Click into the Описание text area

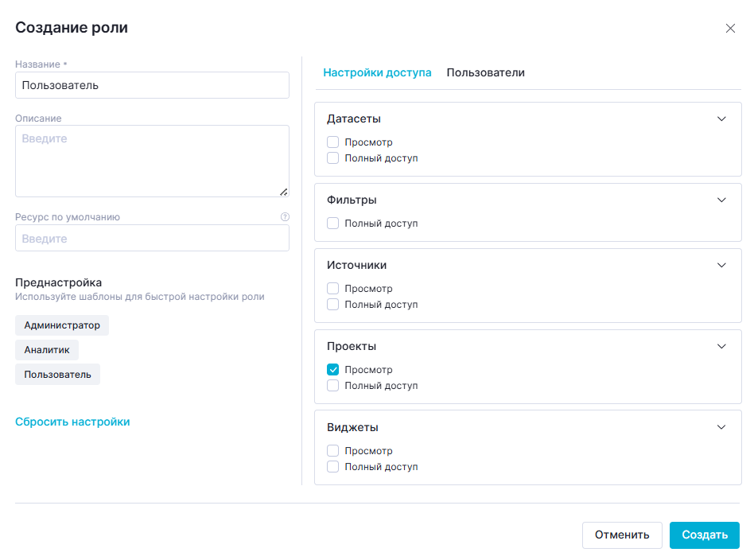[x=152, y=161]
